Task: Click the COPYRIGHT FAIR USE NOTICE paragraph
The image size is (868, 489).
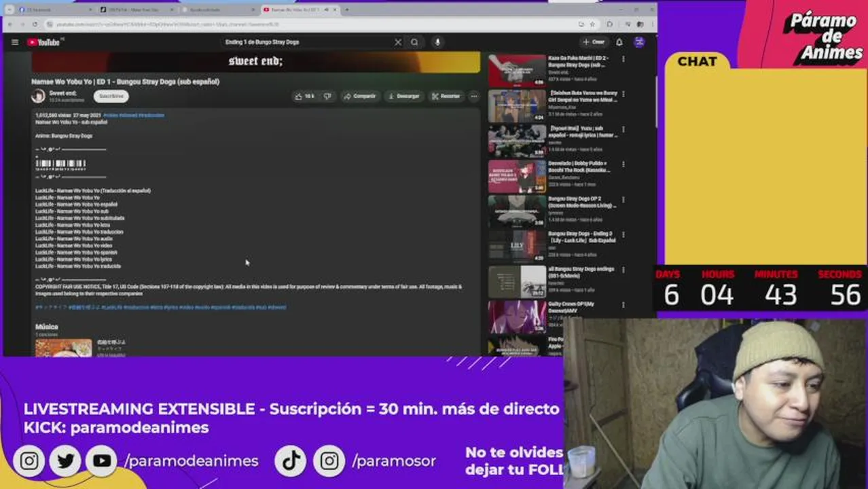Action: pos(249,290)
